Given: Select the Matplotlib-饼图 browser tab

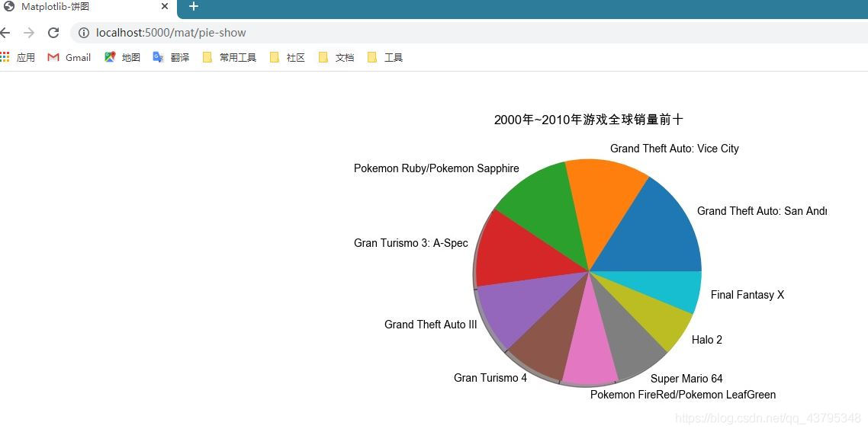Looking at the screenshot, I should pyautogui.click(x=88, y=7).
